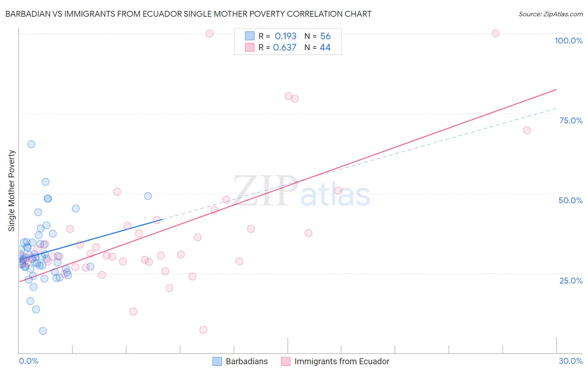588x373 pixels.
Task: Click the Barbadians blue legend swatch
Action: tap(217, 361)
